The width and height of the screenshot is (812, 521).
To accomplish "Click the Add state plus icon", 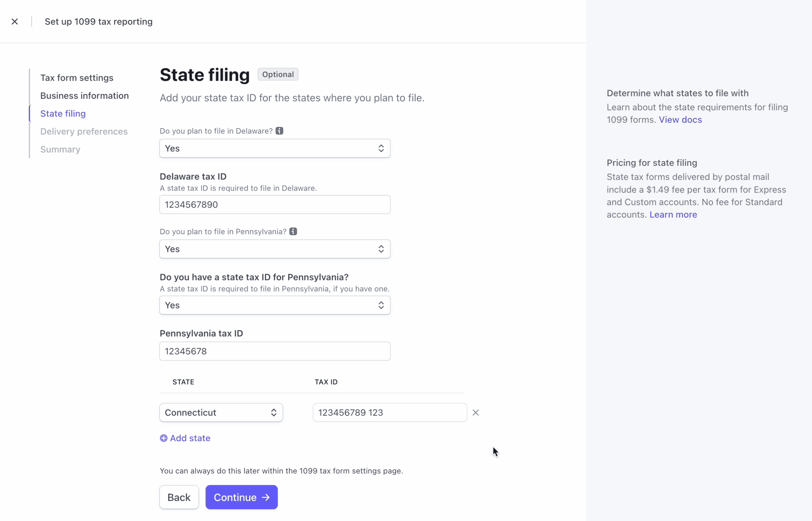I will click(163, 438).
